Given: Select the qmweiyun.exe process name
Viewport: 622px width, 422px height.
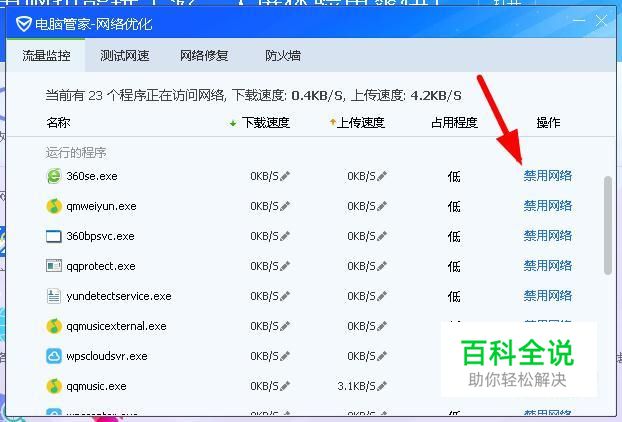Looking at the screenshot, I should pyautogui.click(x=101, y=206).
